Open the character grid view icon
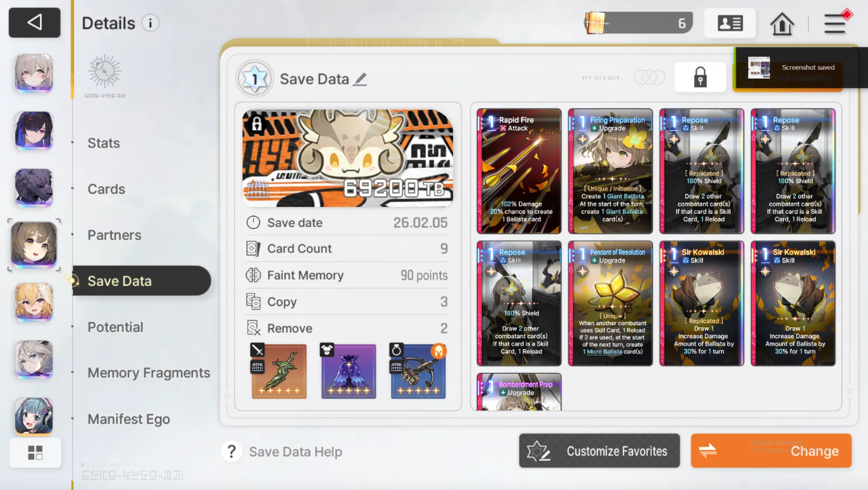Image resolution: width=868 pixels, height=490 pixels. [x=35, y=453]
